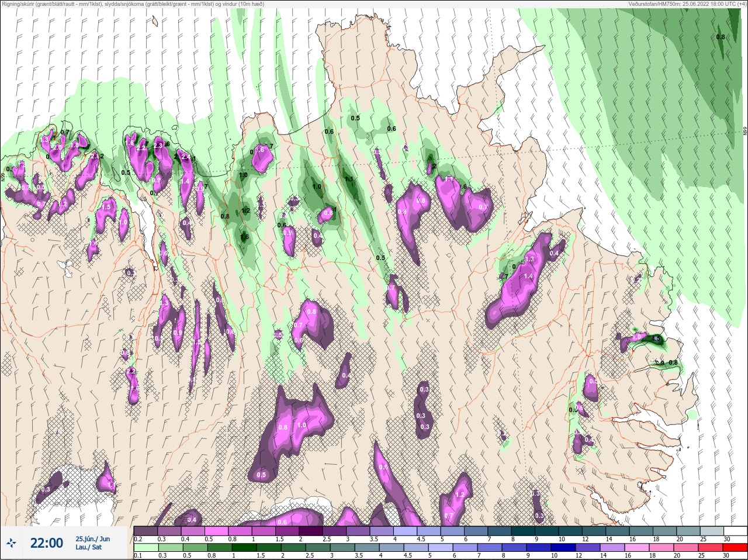Click the date text '25.jún./ Jun'

(x=92, y=539)
